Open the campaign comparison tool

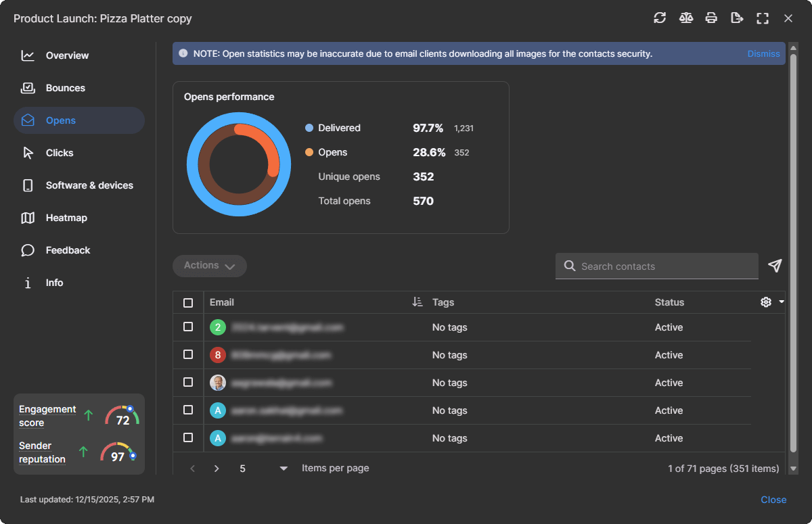[685, 18]
